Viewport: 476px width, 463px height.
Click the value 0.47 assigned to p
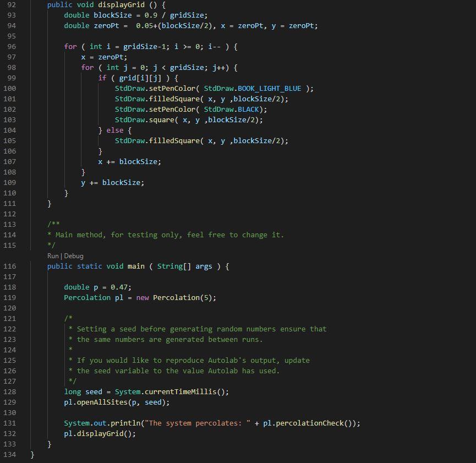click(119, 287)
